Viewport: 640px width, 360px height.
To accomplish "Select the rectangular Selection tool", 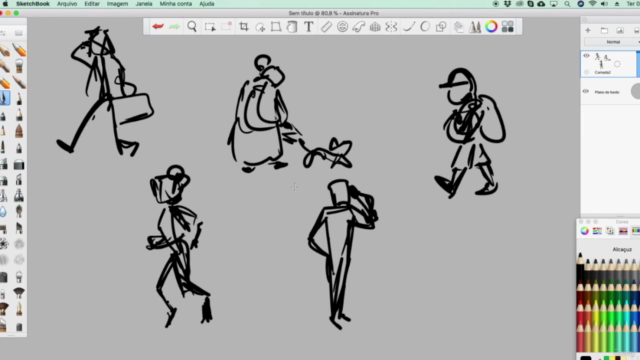I will coord(210,27).
